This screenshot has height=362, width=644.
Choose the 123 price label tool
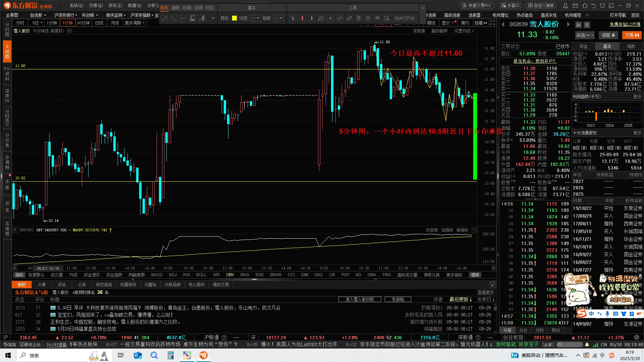tap(321, 18)
